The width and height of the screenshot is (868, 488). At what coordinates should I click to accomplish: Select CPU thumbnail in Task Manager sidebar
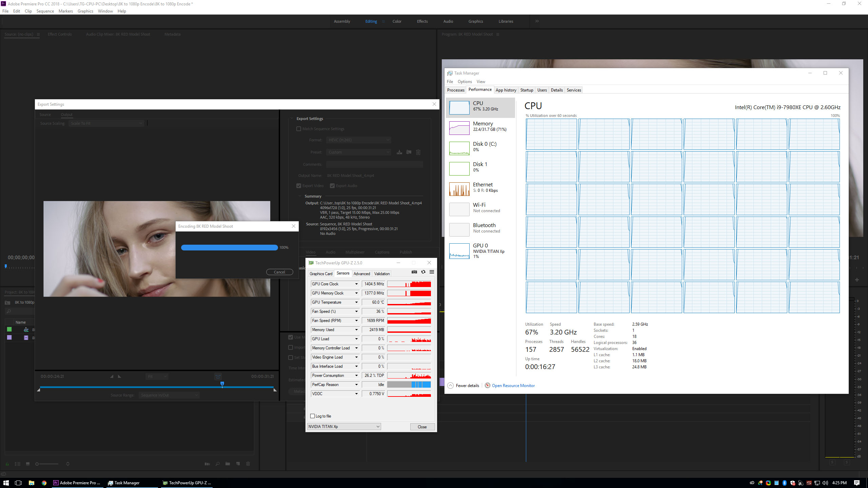point(459,108)
